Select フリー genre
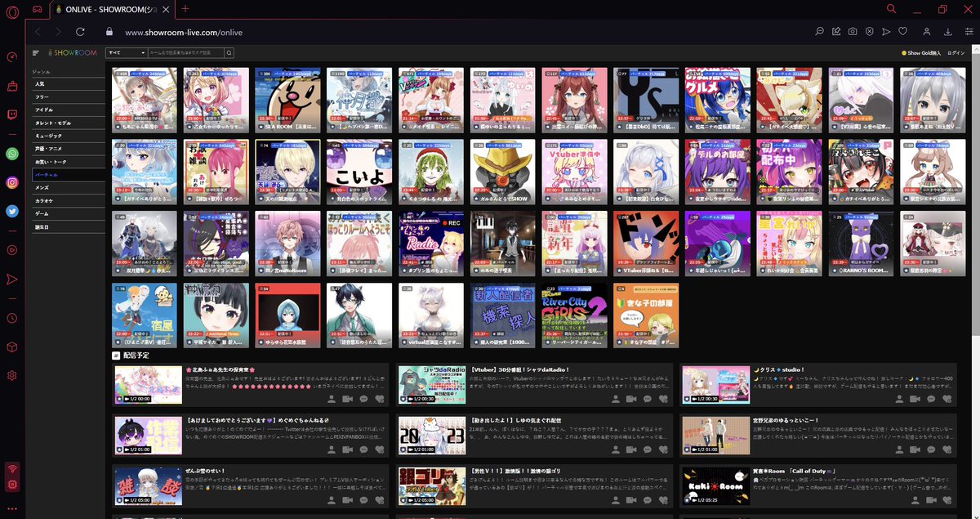Image resolution: width=980 pixels, height=519 pixels. click(x=68, y=96)
